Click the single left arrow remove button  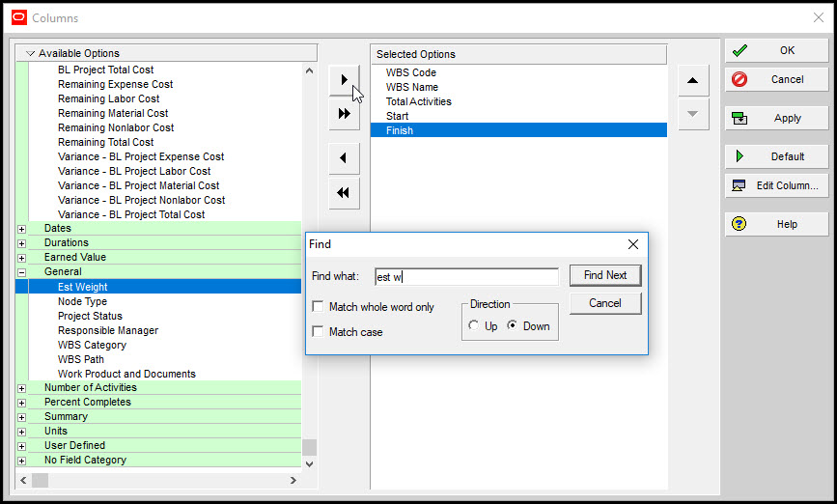pos(343,158)
